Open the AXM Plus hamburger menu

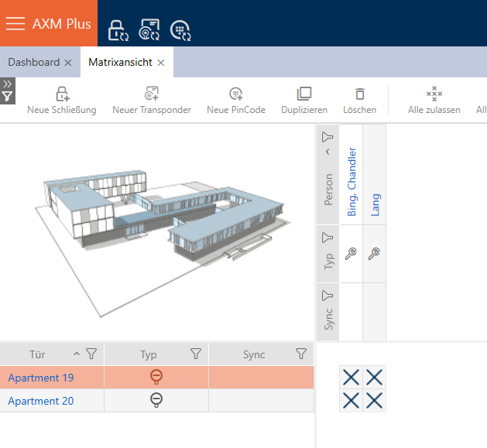coord(15,23)
